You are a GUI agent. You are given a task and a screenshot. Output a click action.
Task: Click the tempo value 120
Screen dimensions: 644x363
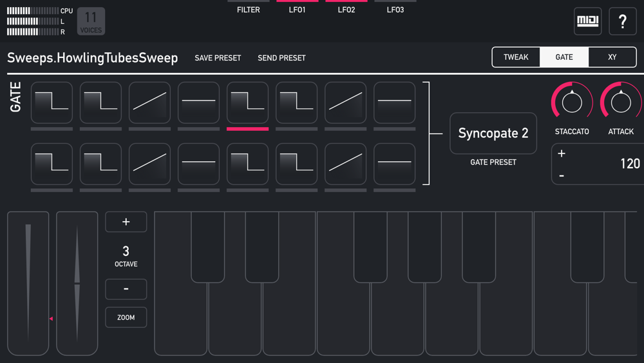(630, 164)
